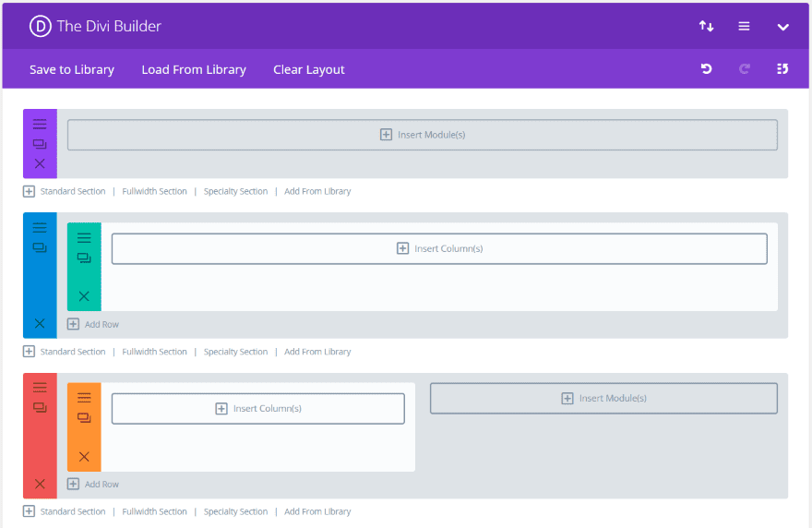The width and height of the screenshot is (812, 528).
Task: Insert columns in the orange row
Action: point(257,408)
